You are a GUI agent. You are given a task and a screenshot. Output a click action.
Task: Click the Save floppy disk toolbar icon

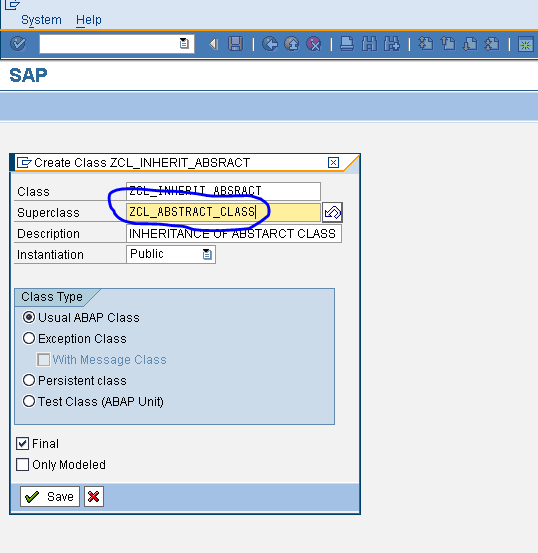(235, 44)
